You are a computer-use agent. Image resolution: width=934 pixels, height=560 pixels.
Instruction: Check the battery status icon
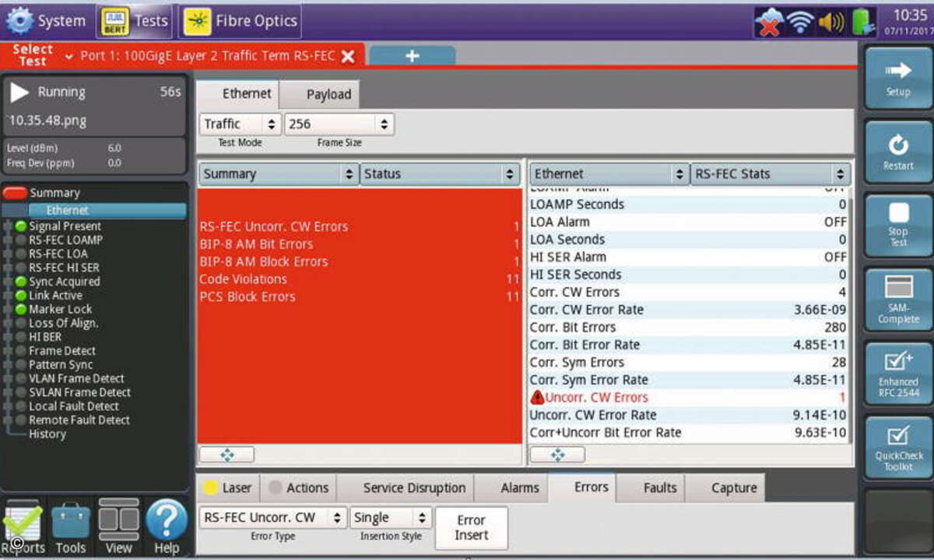[x=863, y=22]
